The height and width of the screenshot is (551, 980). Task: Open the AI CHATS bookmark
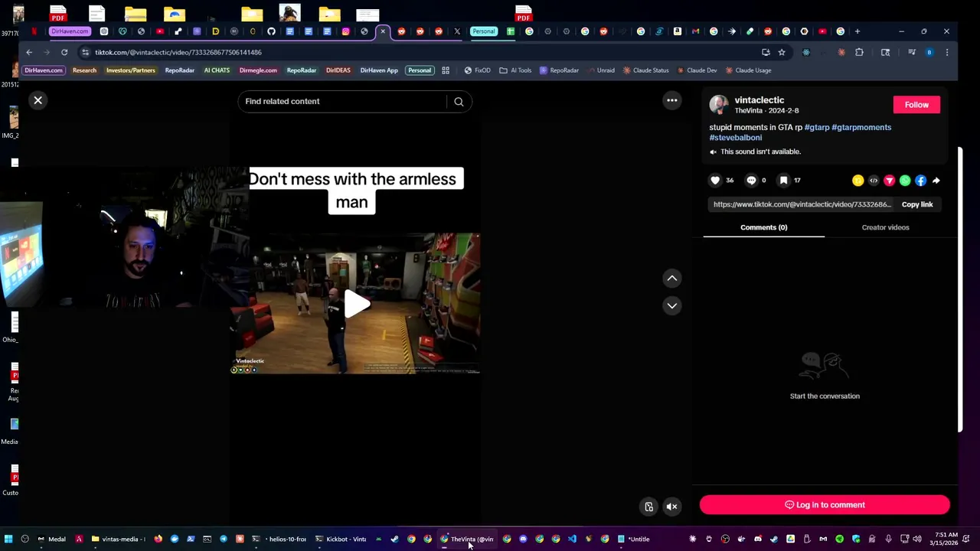[217, 70]
